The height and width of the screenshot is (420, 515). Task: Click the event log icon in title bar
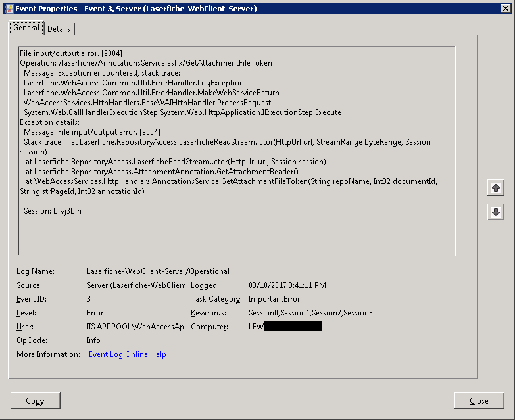(10, 9)
